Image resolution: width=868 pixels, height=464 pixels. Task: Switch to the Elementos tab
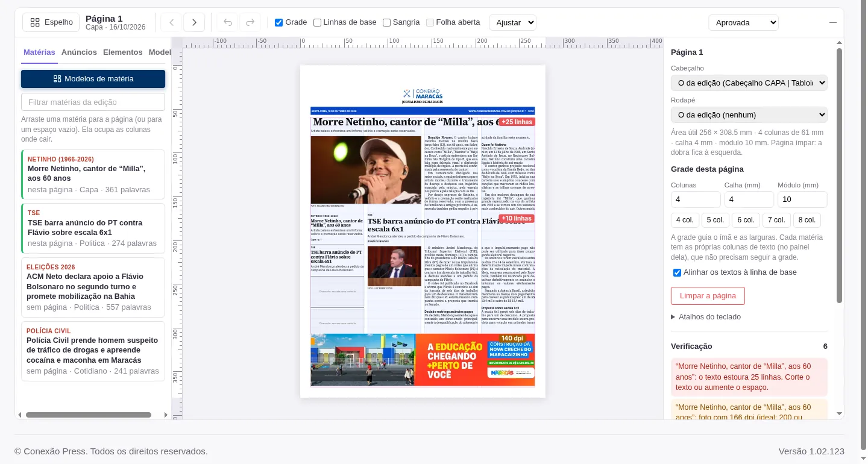[x=123, y=52]
